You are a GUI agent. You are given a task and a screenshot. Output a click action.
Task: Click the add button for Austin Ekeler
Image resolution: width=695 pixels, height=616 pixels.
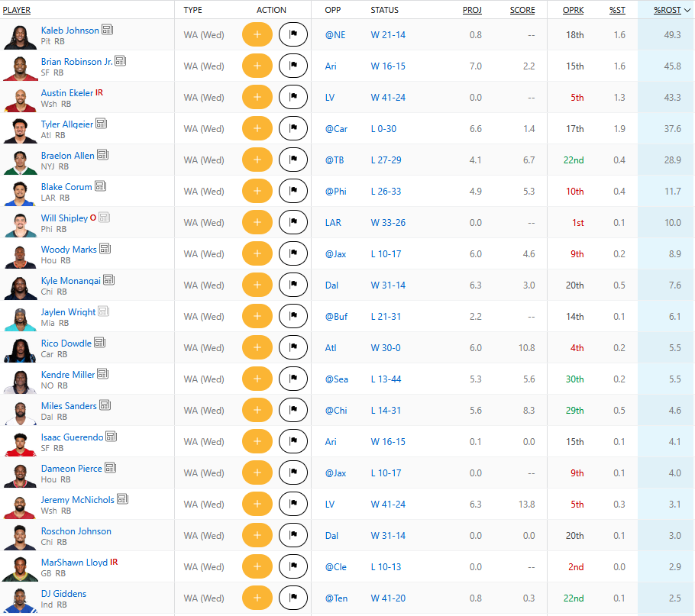(x=257, y=98)
